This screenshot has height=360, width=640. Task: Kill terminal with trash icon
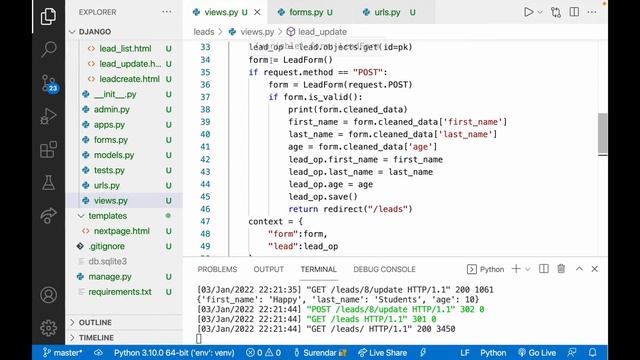(x=561, y=269)
